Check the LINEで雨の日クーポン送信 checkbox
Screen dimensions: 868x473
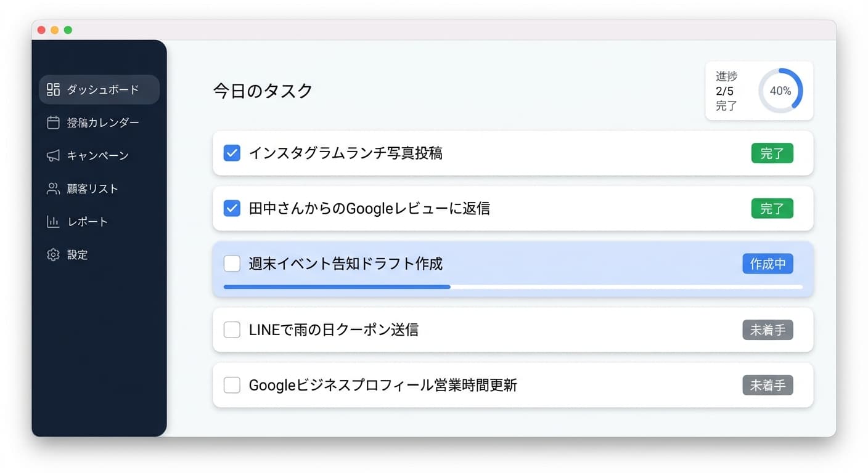pos(232,329)
